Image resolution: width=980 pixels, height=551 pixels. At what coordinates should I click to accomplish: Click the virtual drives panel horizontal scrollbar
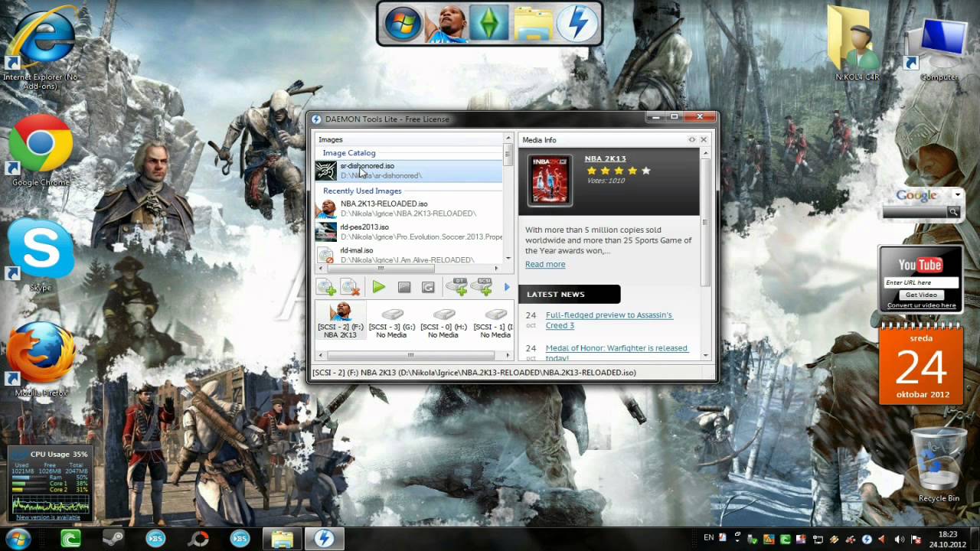click(x=410, y=355)
